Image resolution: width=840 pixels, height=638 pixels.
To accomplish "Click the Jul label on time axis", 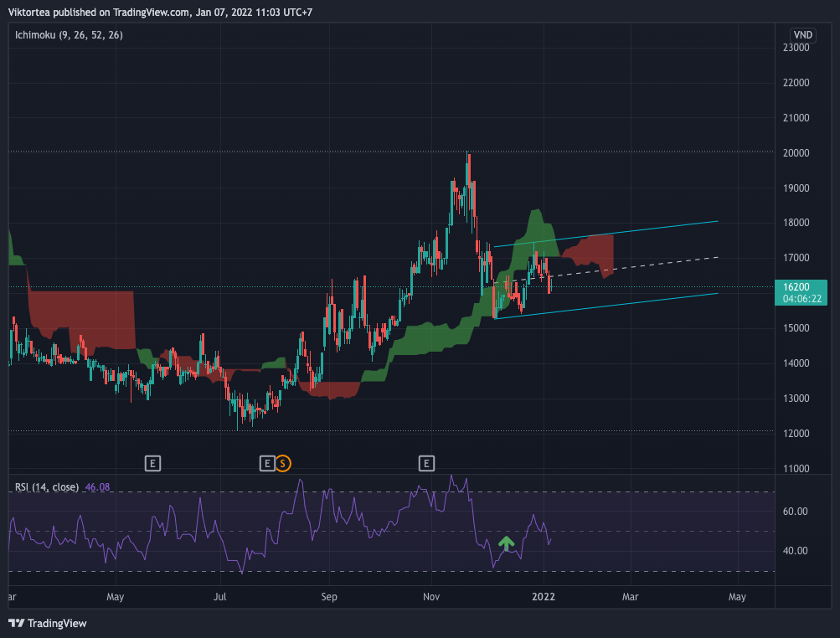I will [x=220, y=597].
